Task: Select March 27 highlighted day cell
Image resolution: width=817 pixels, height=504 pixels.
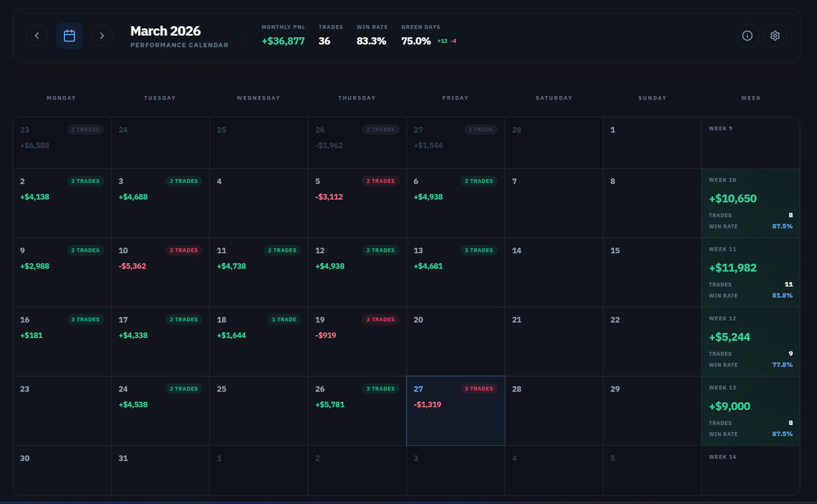Action: pyautogui.click(x=455, y=411)
